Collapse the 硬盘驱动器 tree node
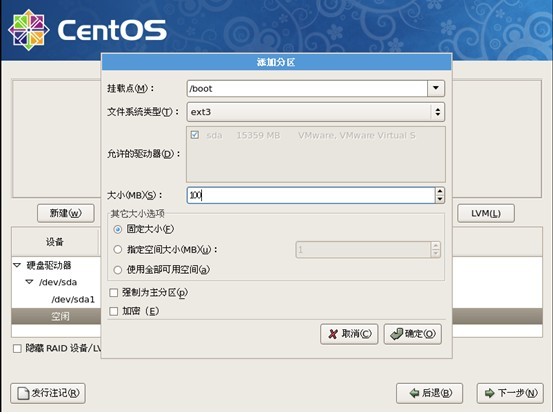This screenshot has width=553, height=414. 17,265
